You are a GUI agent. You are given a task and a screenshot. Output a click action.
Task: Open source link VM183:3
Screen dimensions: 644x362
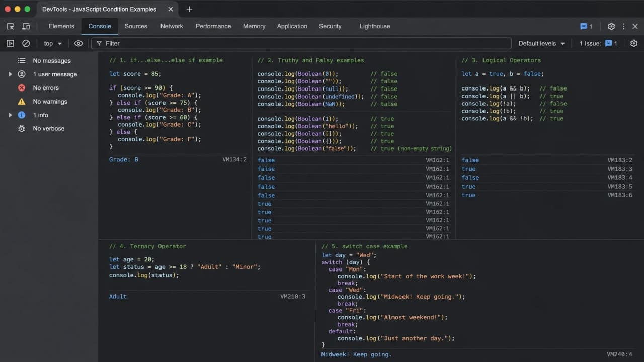(620, 169)
